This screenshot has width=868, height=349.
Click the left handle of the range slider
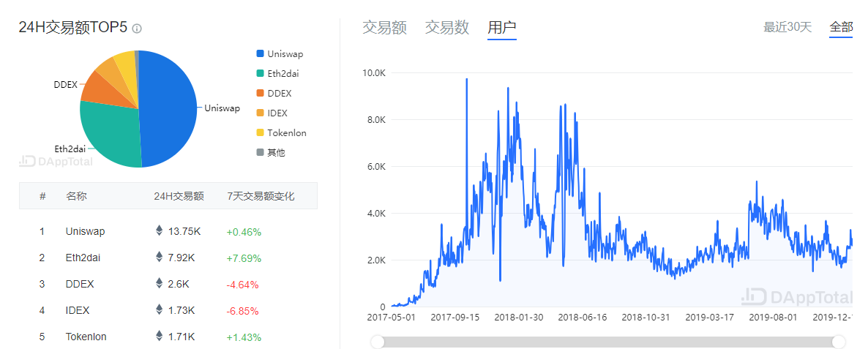378,342
